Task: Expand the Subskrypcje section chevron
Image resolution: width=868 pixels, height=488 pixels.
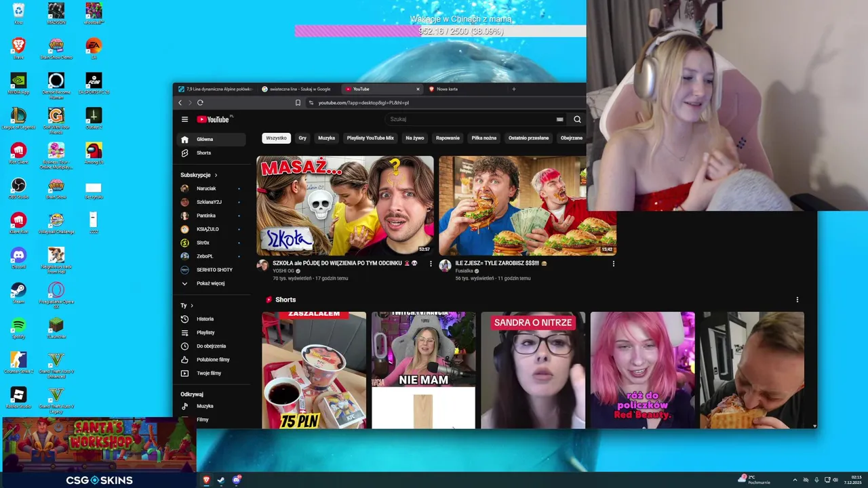Action: pos(216,175)
